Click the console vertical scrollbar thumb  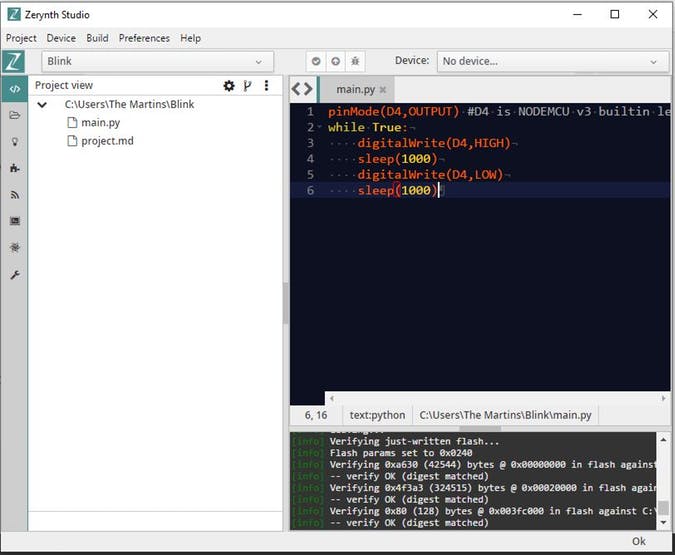(x=663, y=507)
